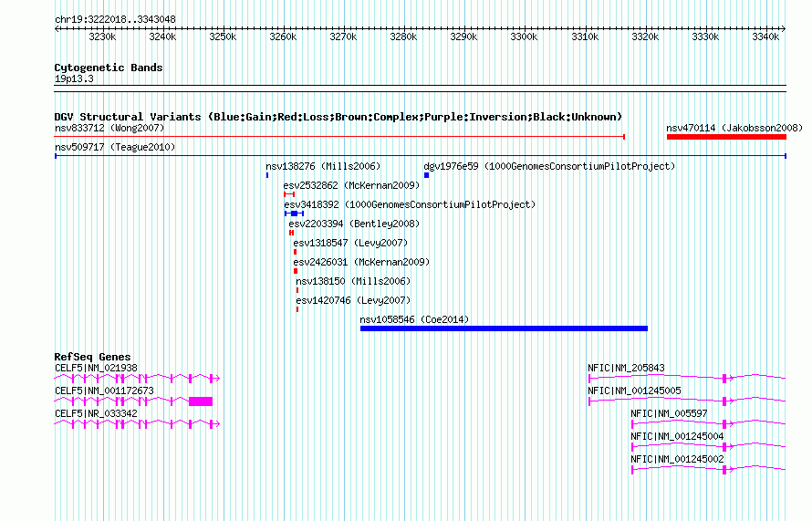Open the esv2203394 (Bentley2008) label
The height and width of the screenshot is (521, 812).
[354, 224]
